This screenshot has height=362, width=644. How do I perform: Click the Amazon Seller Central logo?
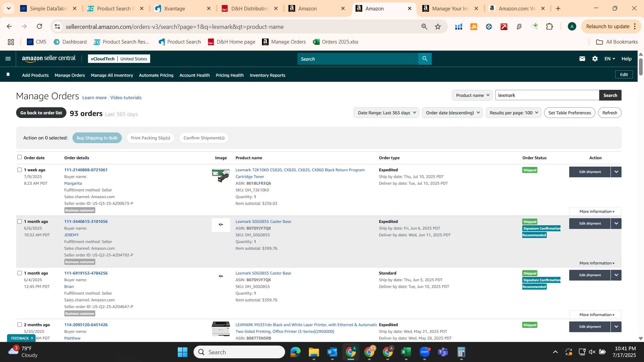(x=49, y=59)
